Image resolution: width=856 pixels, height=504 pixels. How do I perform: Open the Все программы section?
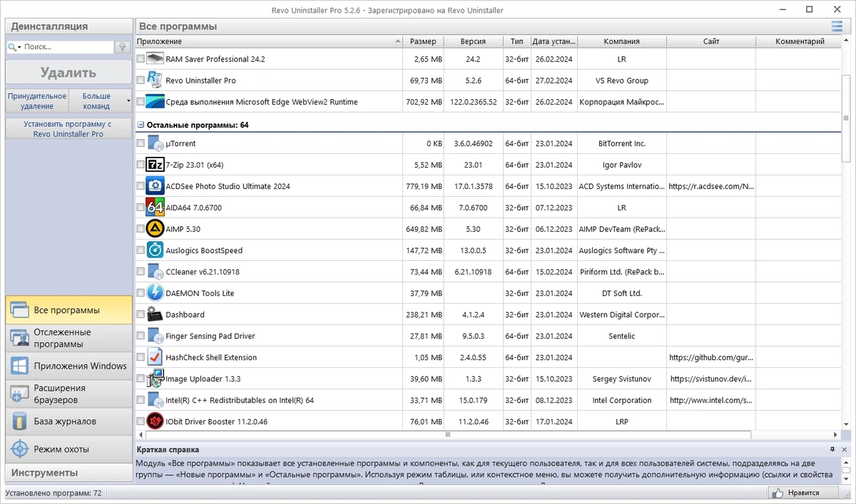69,310
